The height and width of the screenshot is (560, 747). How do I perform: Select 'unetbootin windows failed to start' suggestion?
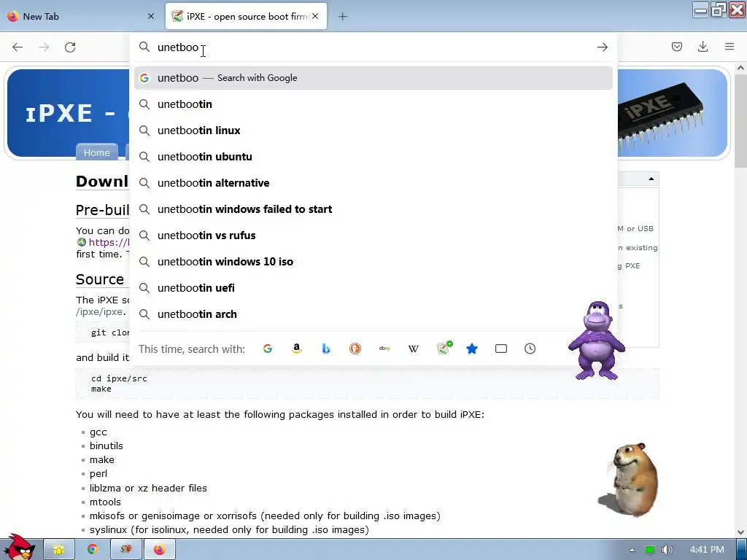pyautogui.click(x=373, y=209)
